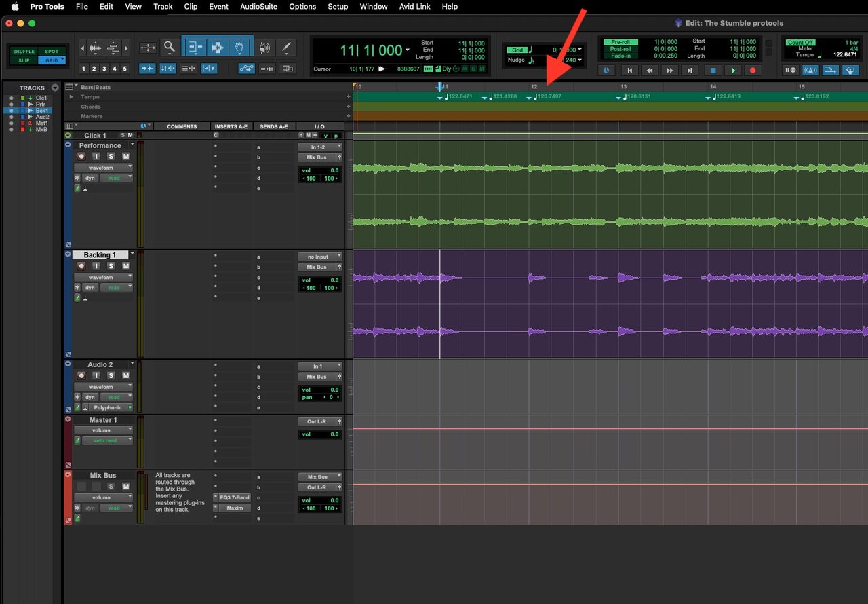Select the Zoomer (magnifier) tool
The height and width of the screenshot is (604, 868).
click(x=170, y=48)
